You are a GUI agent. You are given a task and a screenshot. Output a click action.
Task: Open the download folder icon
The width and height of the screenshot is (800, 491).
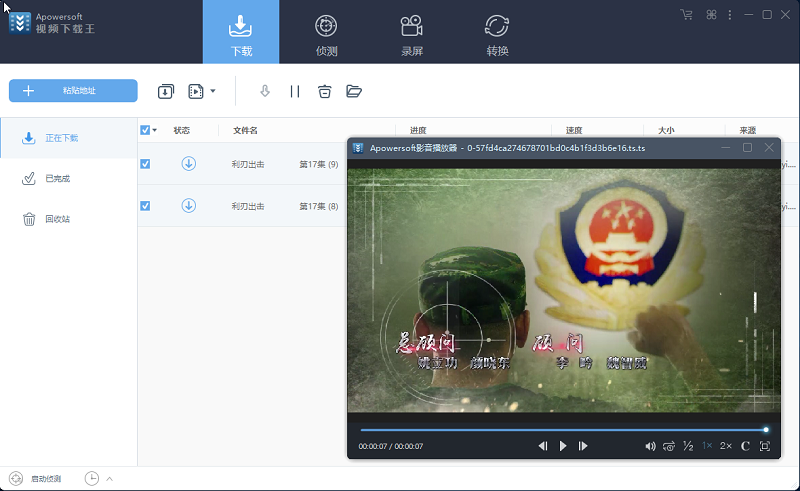[354, 91]
